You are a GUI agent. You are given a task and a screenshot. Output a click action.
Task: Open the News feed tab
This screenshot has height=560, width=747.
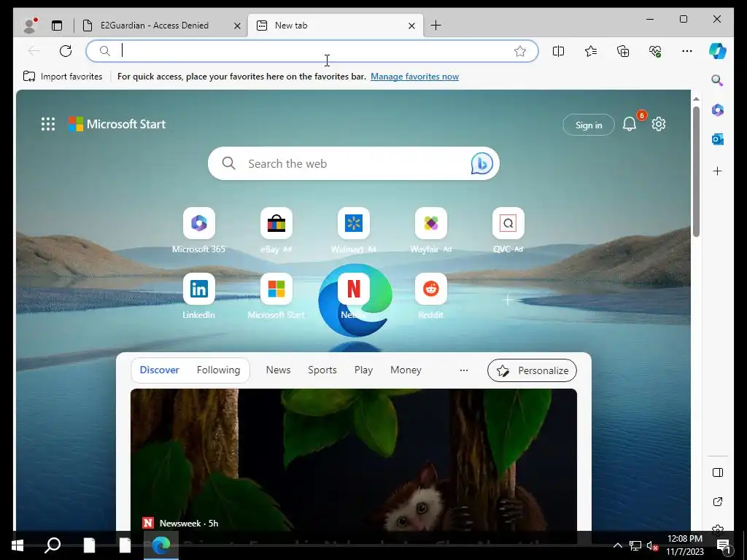[x=278, y=370]
